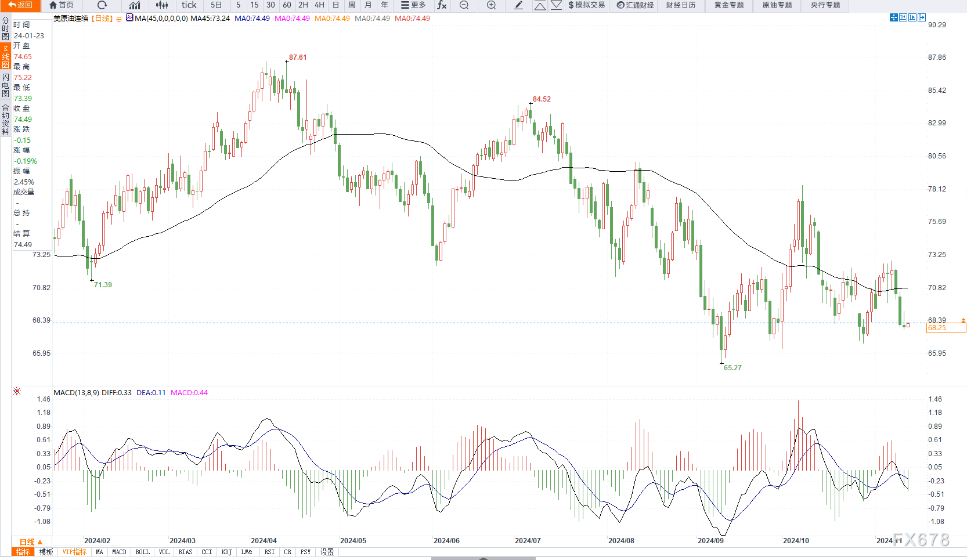
Task: Click the orange 68.25 price marker on axis
Action: (x=946, y=328)
